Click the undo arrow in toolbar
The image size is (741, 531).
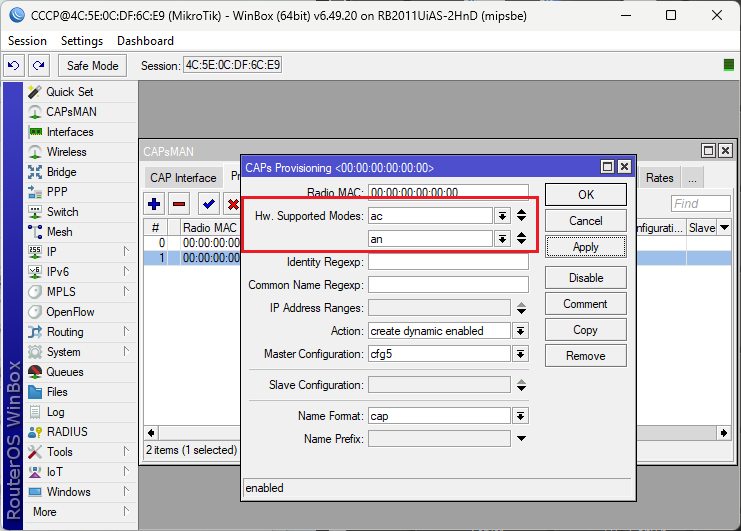pyautogui.click(x=14, y=65)
